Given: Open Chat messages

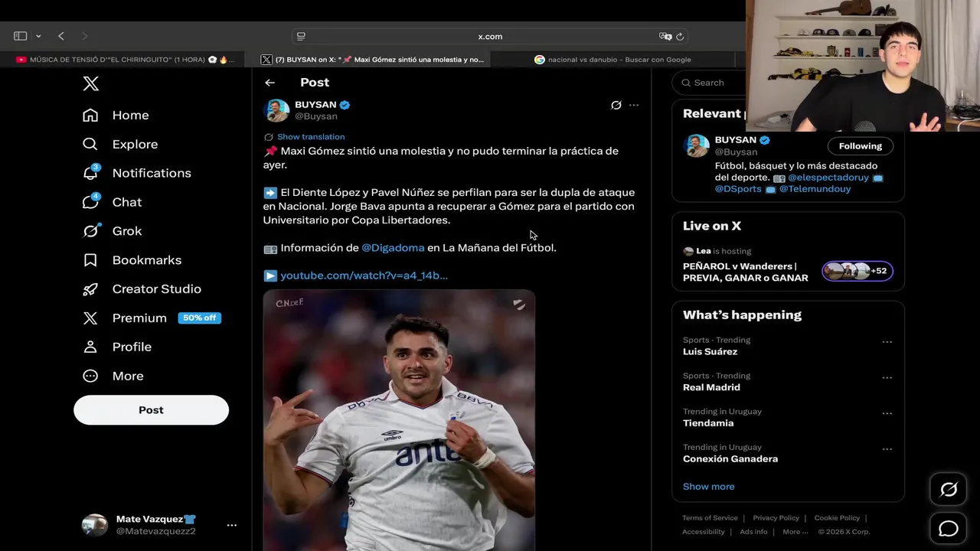Looking at the screenshot, I should click(112, 202).
